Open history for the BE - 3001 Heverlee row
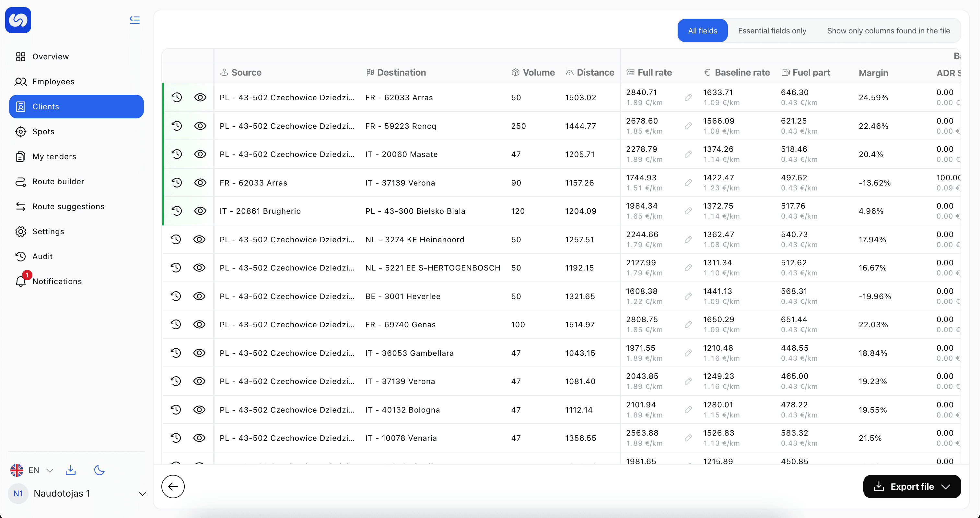The width and height of the screenshot is (980, 518). tap(176, 296)
